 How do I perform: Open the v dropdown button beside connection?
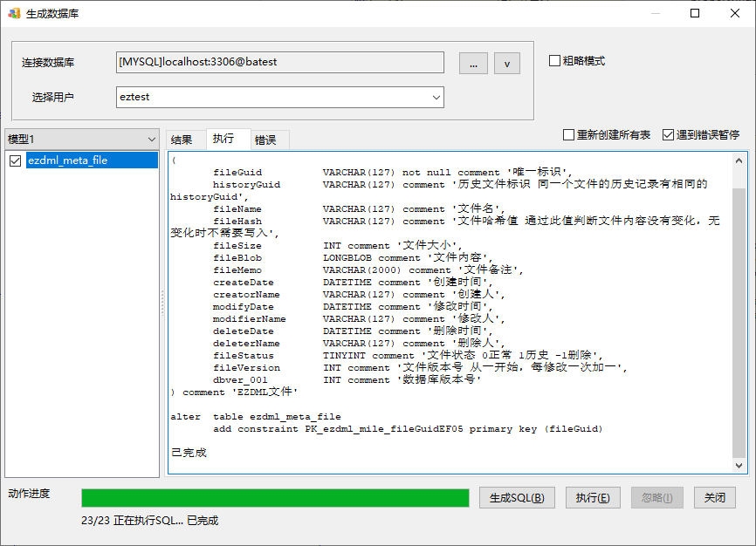[506, 64]
